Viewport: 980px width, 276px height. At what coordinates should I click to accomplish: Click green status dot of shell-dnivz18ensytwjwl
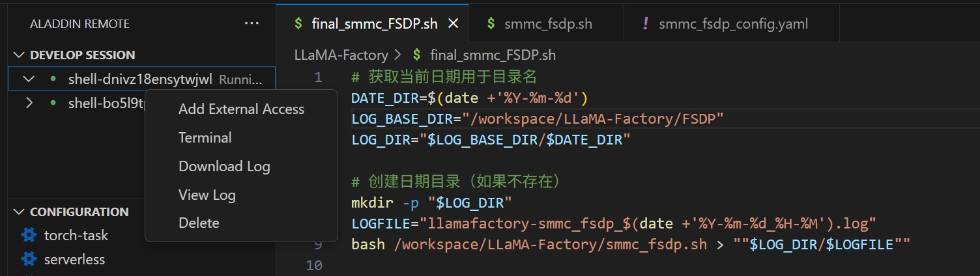(53, 79)
